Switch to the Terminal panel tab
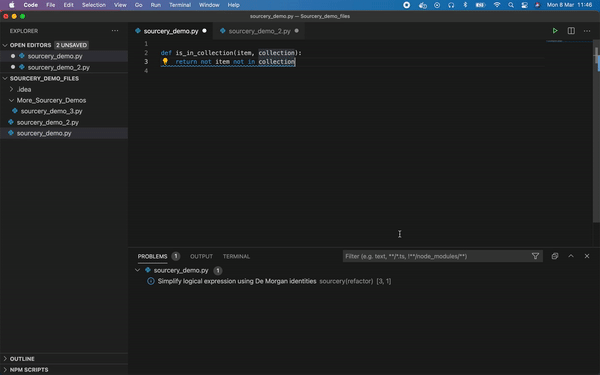 236,256
